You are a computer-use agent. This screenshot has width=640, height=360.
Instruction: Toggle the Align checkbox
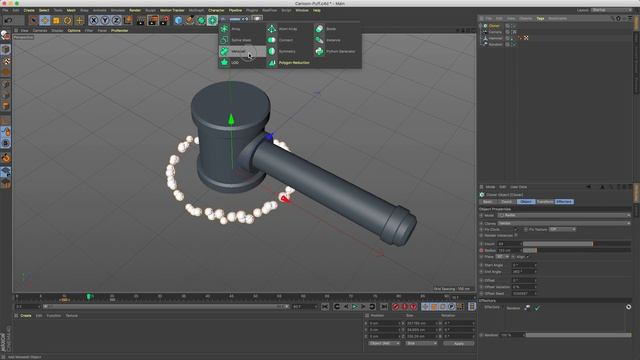click(x=527, y=257)
